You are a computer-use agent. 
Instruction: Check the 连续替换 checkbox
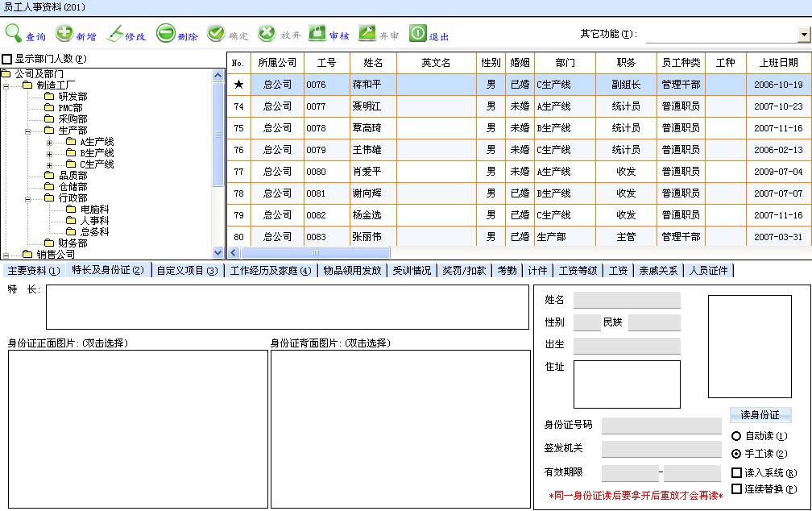tap(736, 488)
